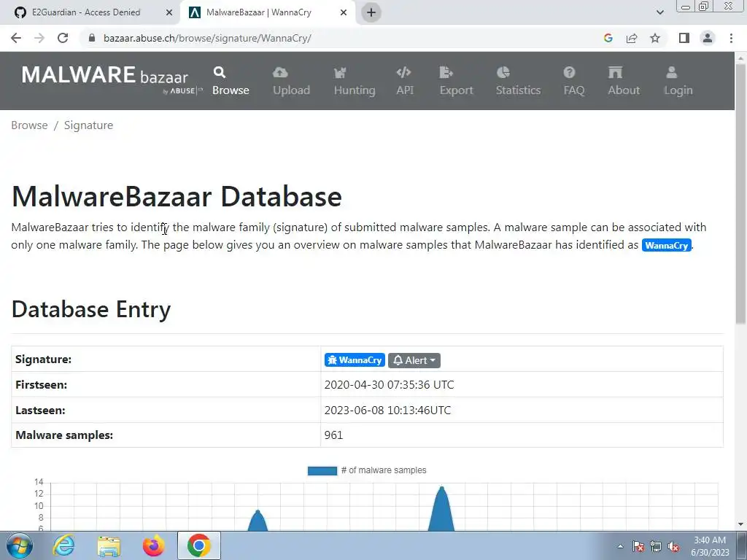Image resolution: width=747 pixels, height=560 pixels.
Task: Open Upload menu label
Action: coord(291,90)
